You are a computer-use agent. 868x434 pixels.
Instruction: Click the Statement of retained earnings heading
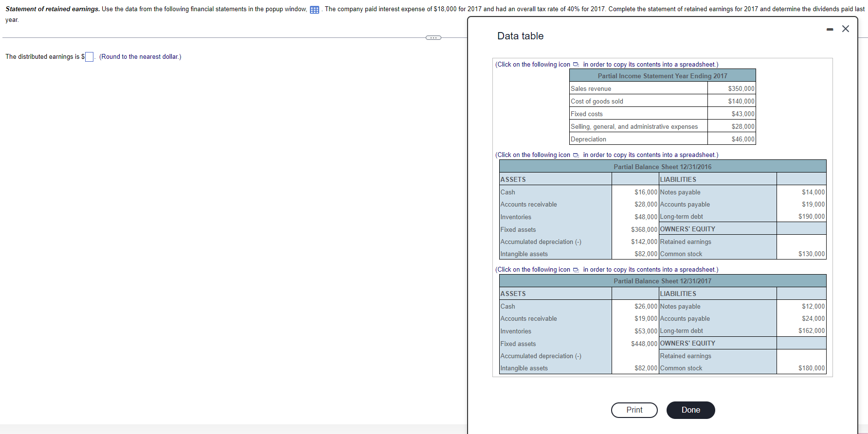pyautogui.click(x=53, y=9)
